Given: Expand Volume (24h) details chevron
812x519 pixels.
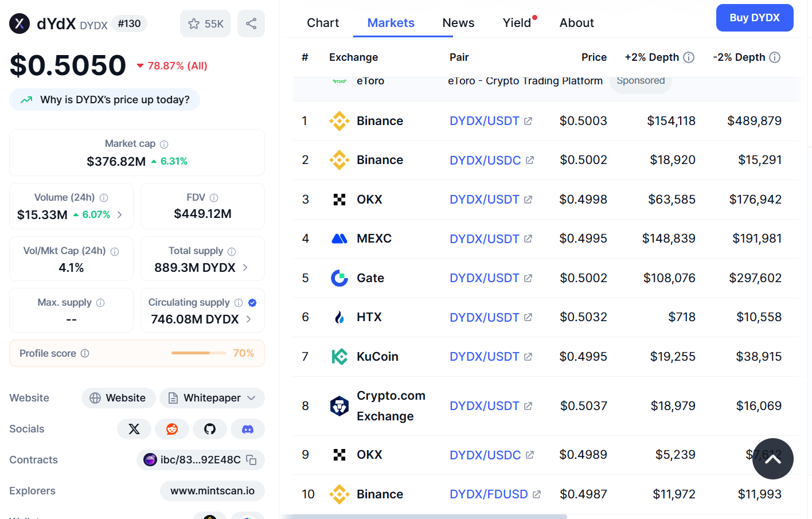Looking at the screenshot, I should (x=119, y=214).
